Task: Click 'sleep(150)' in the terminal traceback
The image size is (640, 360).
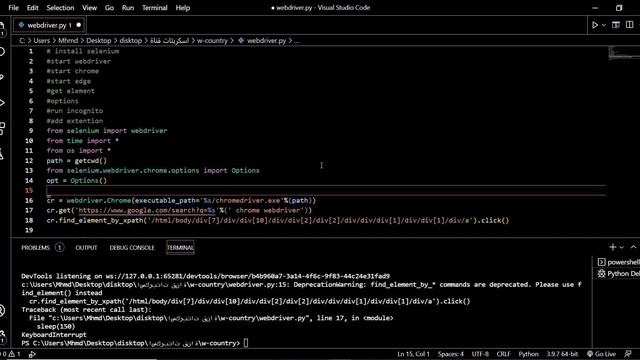Action: [x=56, y=327]
